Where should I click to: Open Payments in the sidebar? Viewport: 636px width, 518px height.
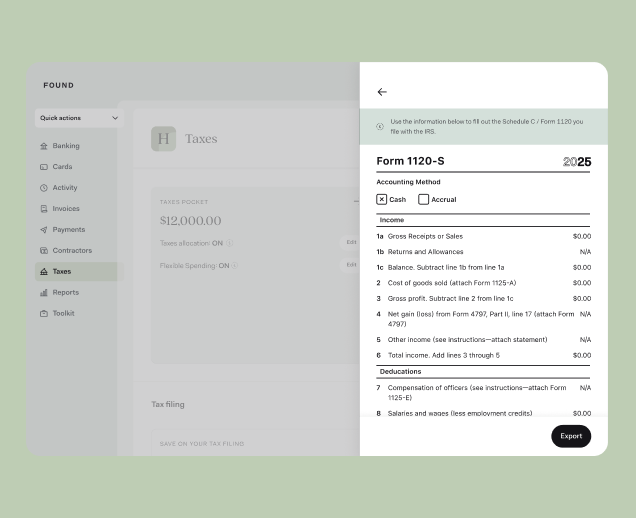click(x=79, y=230)
